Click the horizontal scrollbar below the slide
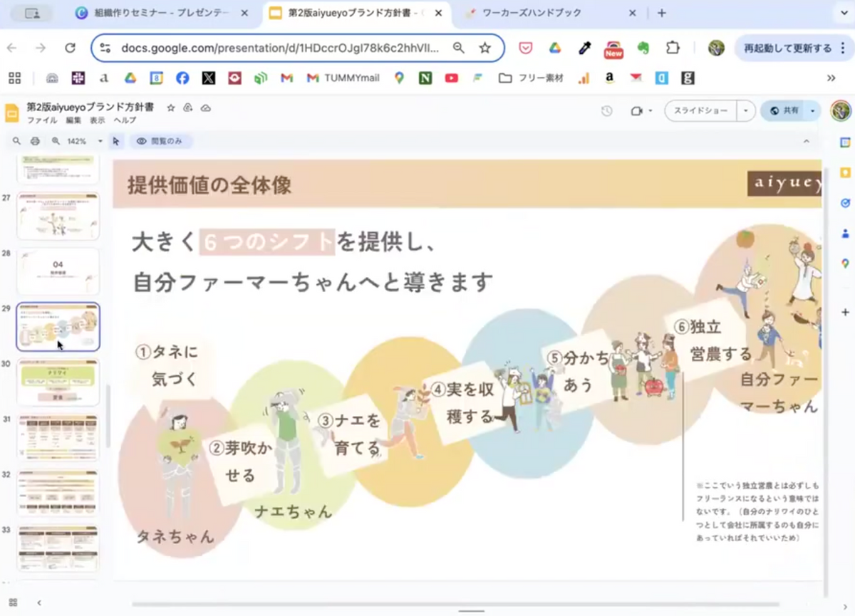This screenshot has width=855, height=616. click(470, 605)
